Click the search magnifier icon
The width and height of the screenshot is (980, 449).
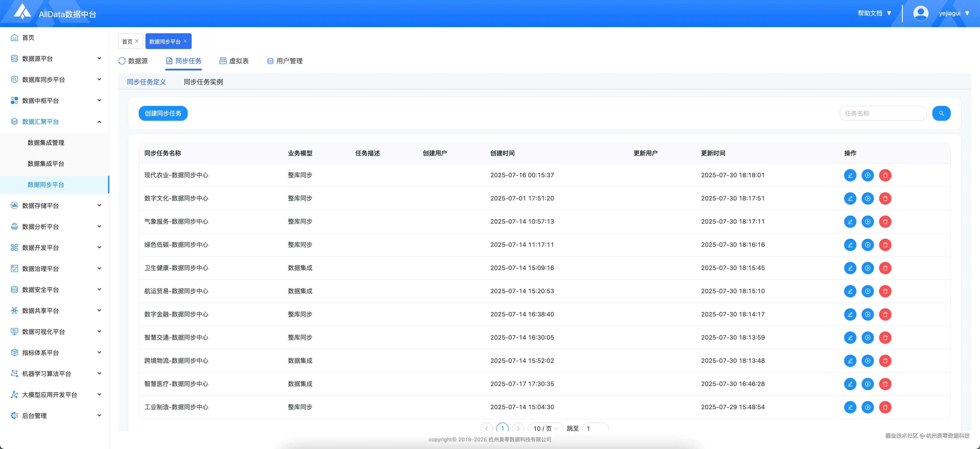tap(941, 113)
